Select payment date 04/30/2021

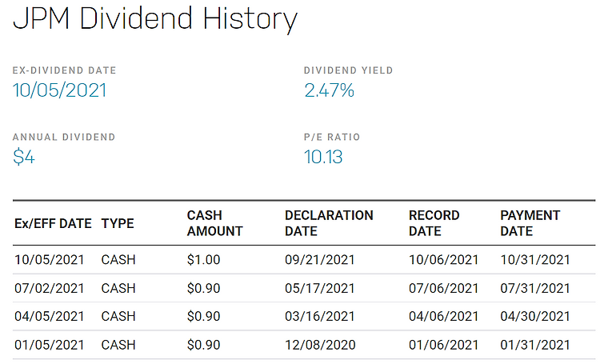pos(535,317)
